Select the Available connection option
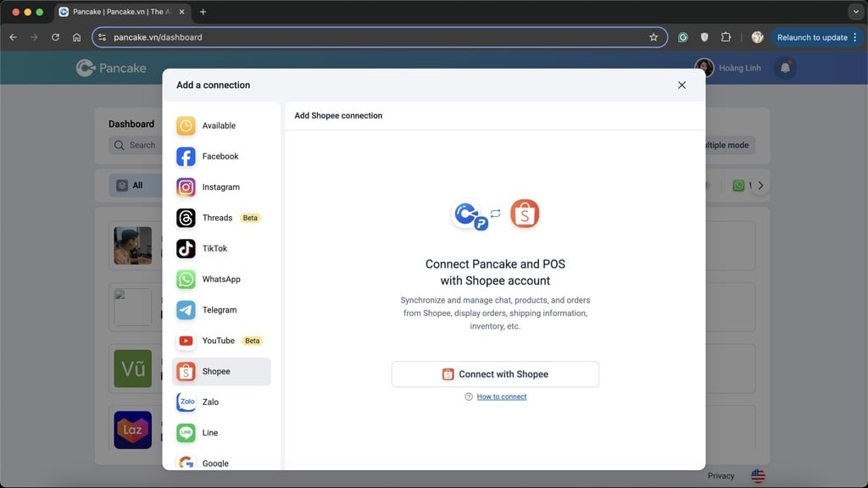The height and width of the screenshot is (488, 868). 221,125
